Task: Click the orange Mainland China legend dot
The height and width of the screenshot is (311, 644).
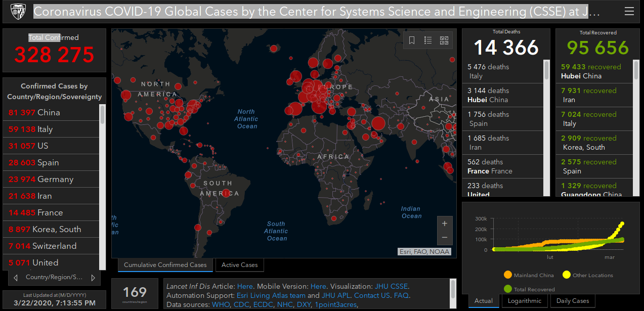Action: click(x=508, y=275)
